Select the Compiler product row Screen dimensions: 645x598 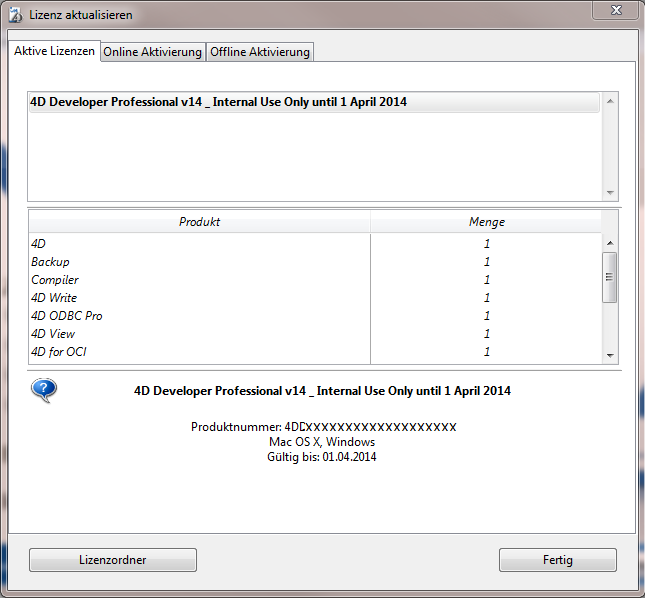pyautogui.click(x=315, y=280)
